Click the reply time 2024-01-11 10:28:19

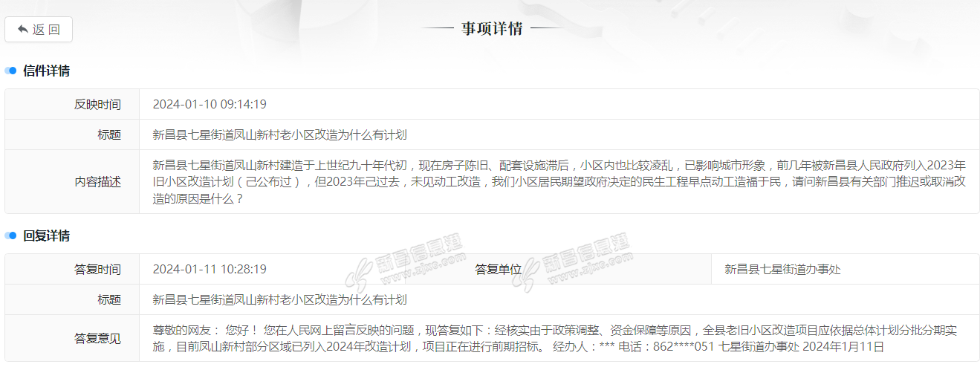coord(210,270)
